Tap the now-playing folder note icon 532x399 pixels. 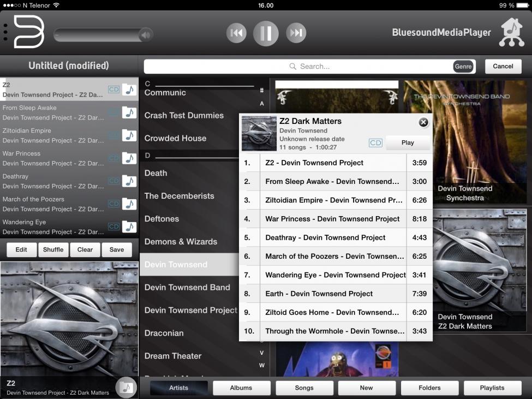click(126, 387)
